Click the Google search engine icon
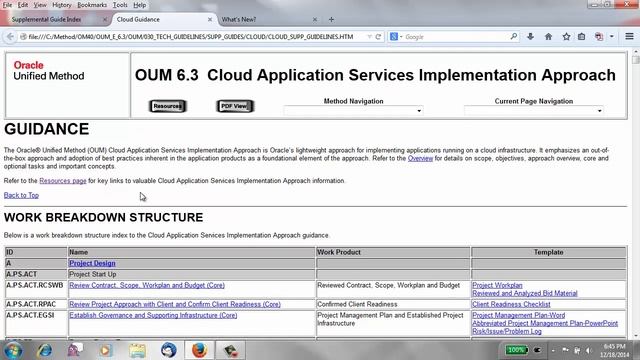The image size is (640, 360). click(394, 37)
